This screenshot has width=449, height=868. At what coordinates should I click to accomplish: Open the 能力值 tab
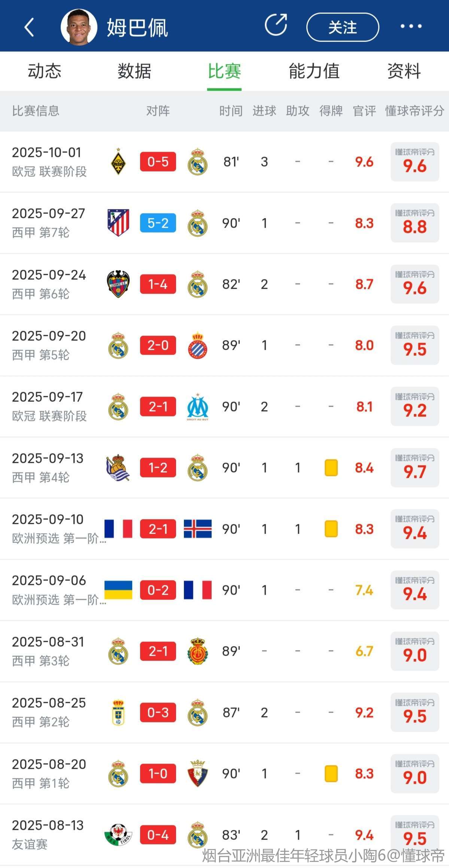point(314,71)
